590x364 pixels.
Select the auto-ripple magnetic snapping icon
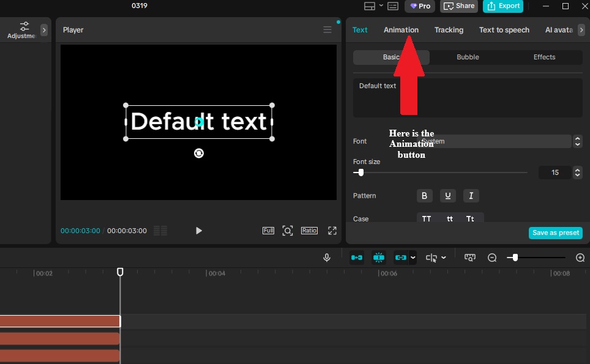[357, 257]
